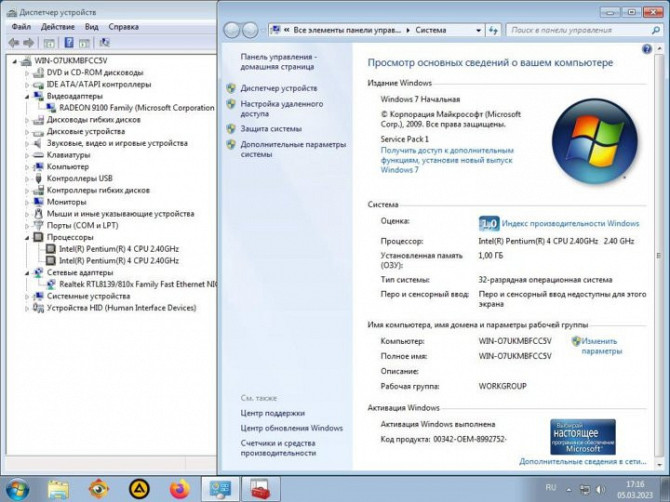Expand DVD и CD-ROM дисководы node

tap(27, 73)
